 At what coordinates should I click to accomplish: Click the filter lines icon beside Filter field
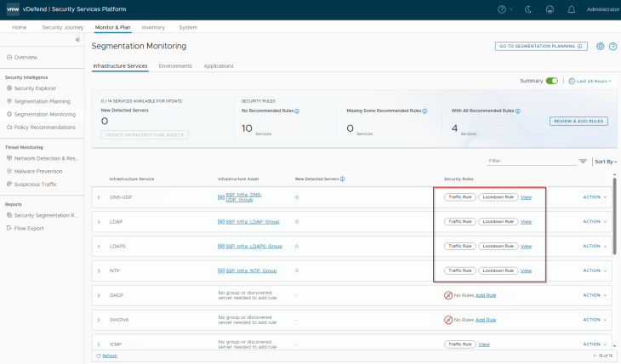(583, 161)
